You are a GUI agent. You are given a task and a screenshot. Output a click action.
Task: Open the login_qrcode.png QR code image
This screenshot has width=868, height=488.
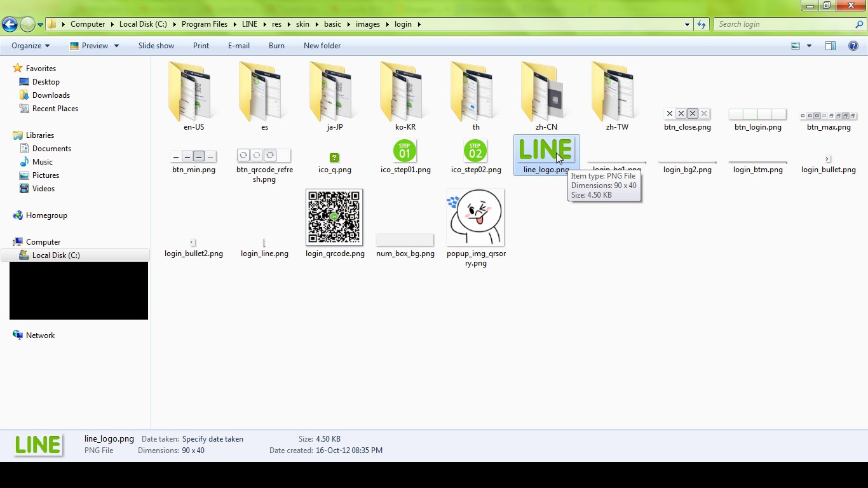[334, 217]
